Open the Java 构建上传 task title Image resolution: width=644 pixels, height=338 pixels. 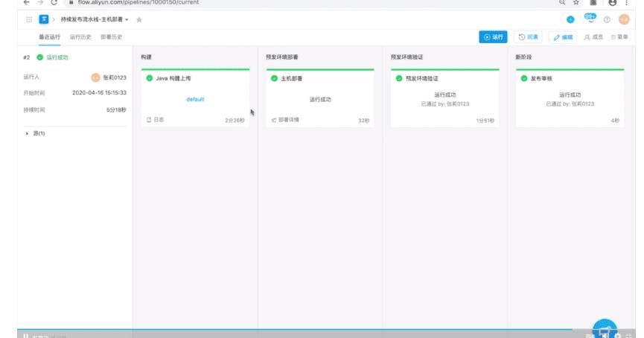tap(173, 78)
